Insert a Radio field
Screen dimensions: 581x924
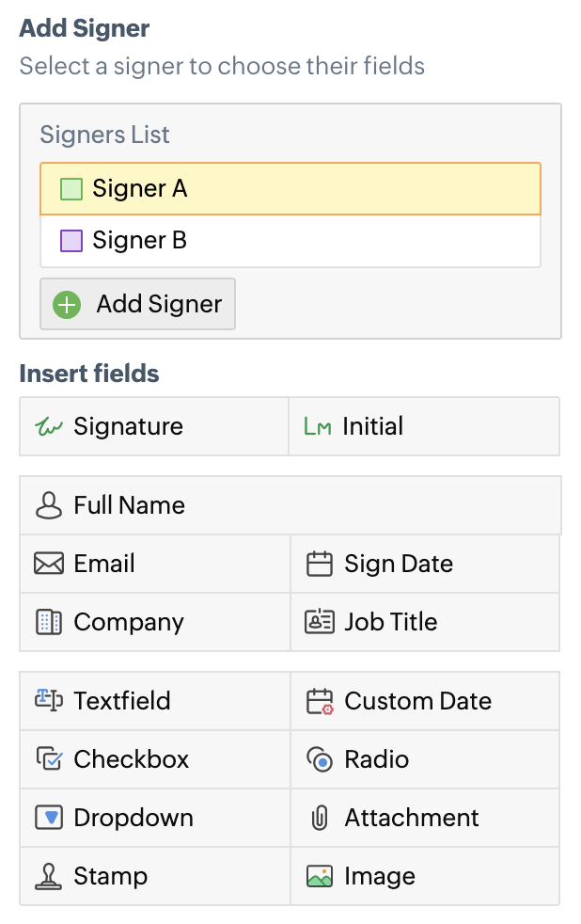click(x=376, y=759)
